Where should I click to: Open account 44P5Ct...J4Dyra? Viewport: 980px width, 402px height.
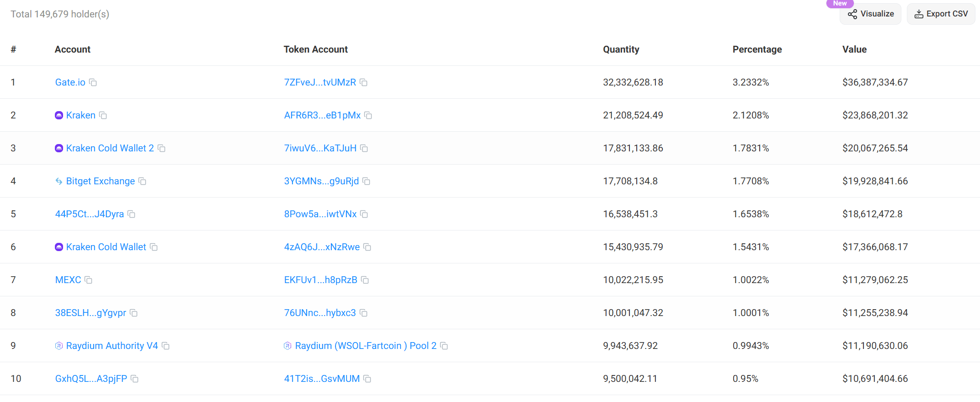[90, 214]
